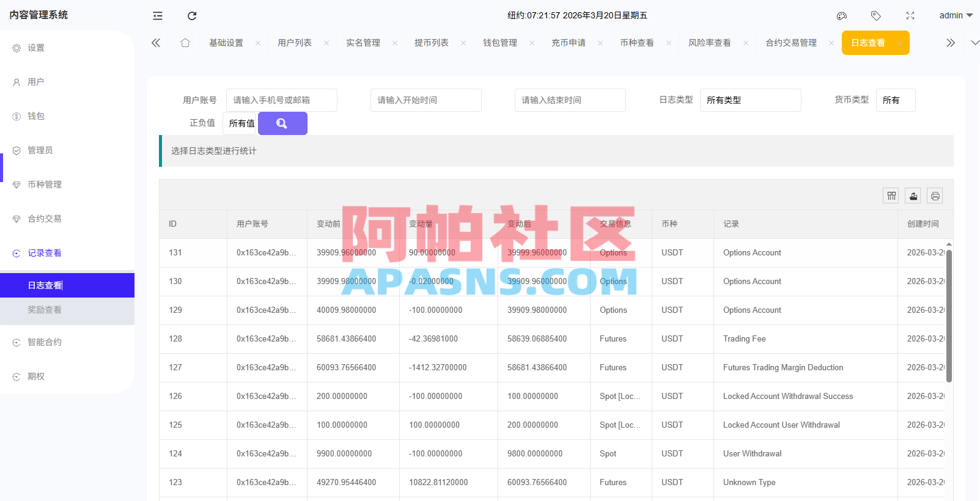Collapse the sidebar with the menu toggle icon

pos(158,16)
